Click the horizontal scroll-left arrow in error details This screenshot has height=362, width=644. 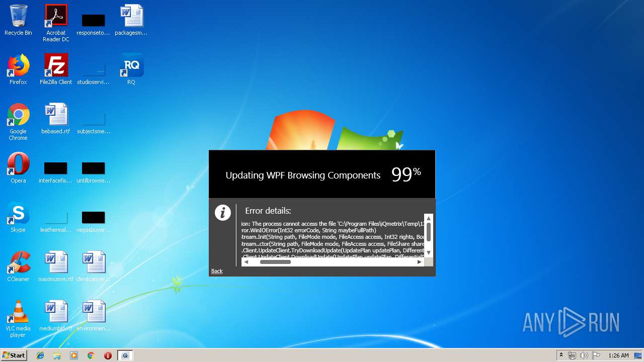click(x=246, y=262)
